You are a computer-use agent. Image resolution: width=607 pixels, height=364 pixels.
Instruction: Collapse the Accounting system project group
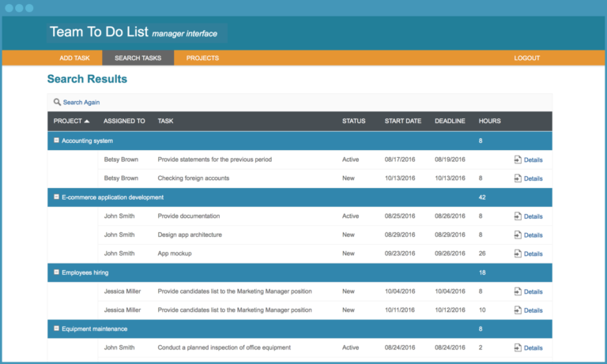[x=56, y=141]
